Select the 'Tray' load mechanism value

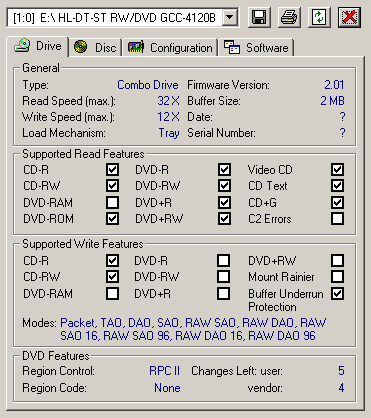[x=169, y=133]
